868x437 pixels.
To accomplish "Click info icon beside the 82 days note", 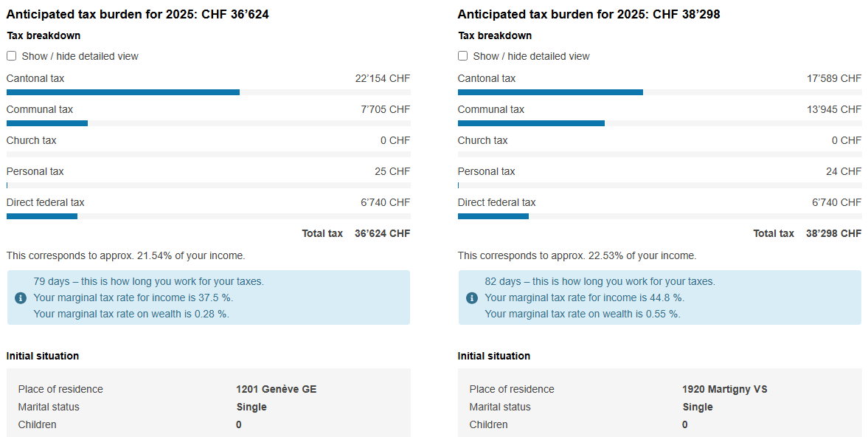I will [472, 297].
